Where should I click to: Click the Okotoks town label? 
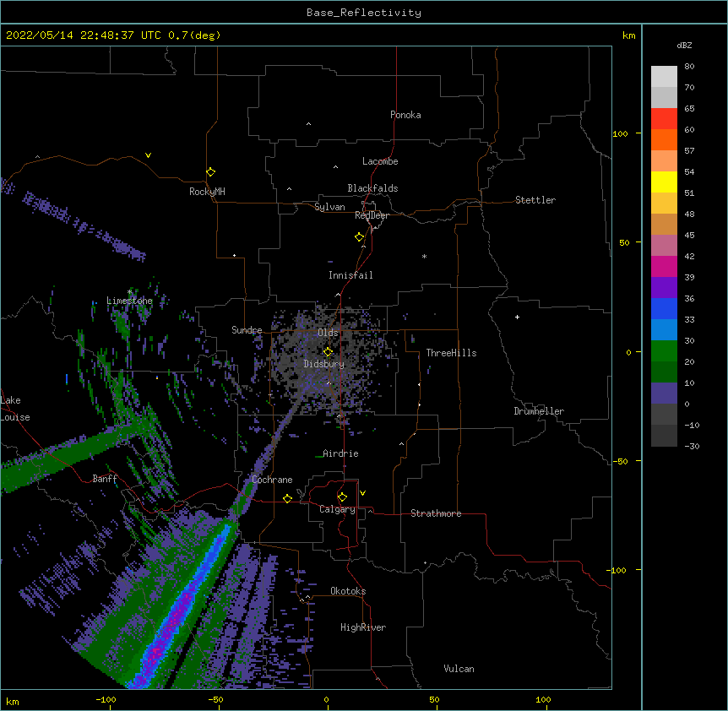point(348,591)
